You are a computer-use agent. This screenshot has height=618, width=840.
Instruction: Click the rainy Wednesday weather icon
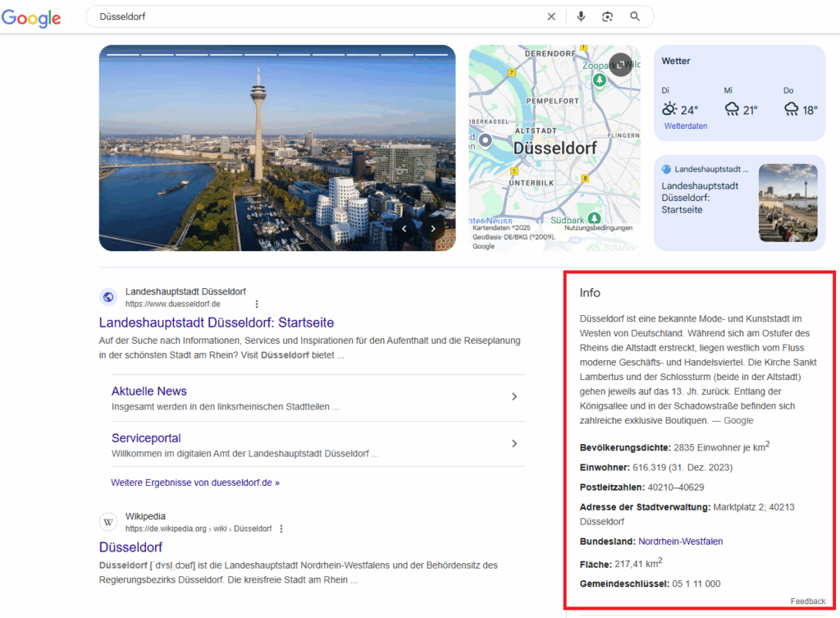tap(732, 109)
